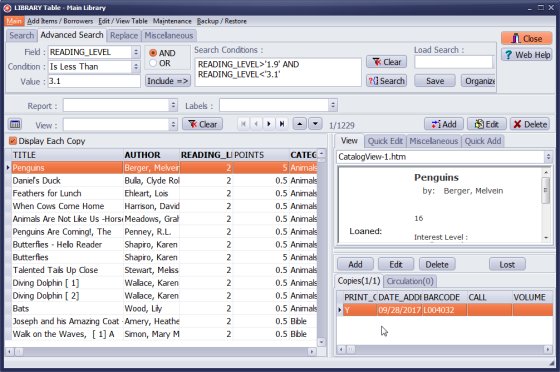Click Edit button in copies panel

point(396,265)
